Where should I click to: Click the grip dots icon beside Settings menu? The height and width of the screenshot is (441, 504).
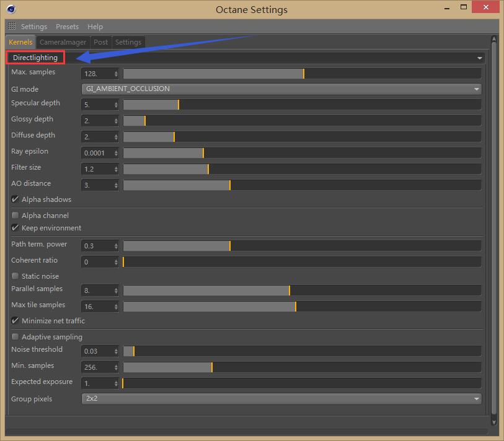(x=12, y=26)
